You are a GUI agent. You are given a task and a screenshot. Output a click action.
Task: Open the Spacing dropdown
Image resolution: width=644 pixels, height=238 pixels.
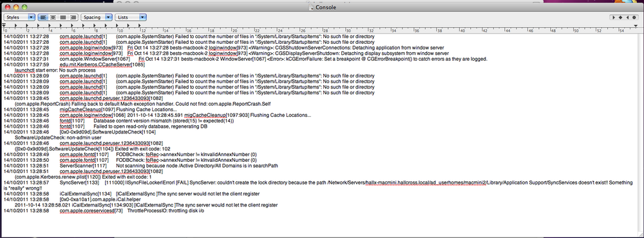[97, 17]
